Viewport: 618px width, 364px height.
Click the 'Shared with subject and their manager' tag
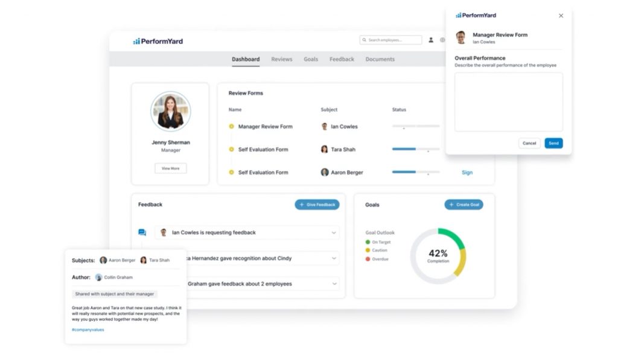click(114, 294)
